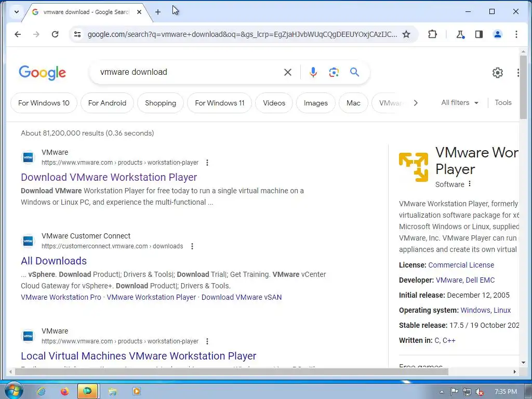Select the Mac filter chip
Image resolution: width=532 pixels, height=399 pixels.
[353, 103]
